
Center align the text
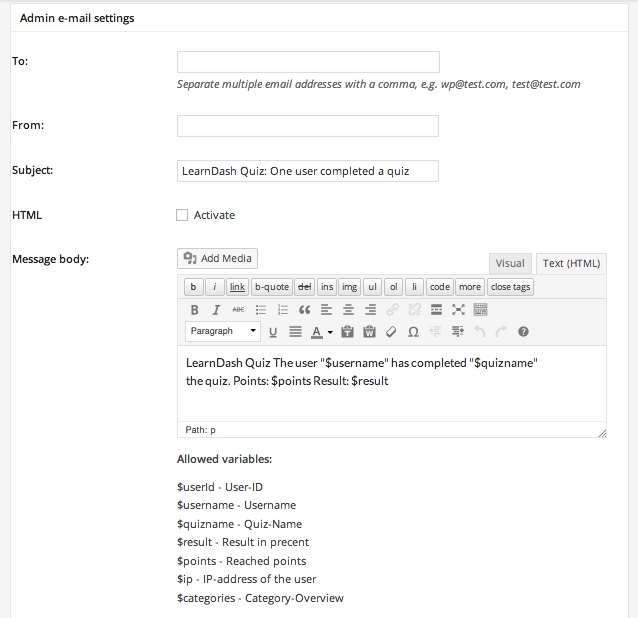pos(349,310)
